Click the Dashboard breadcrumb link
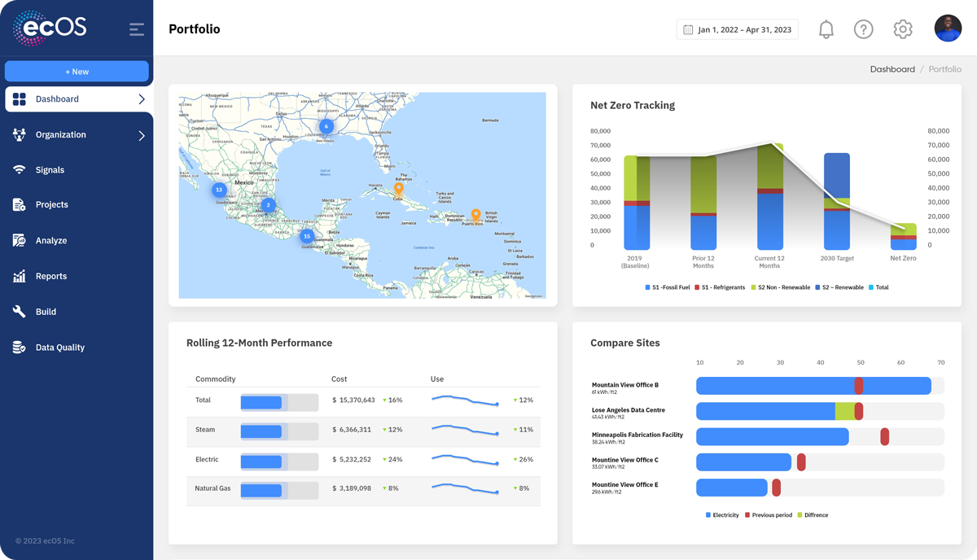This screenshot has height=560, width=977. [892, 69]
